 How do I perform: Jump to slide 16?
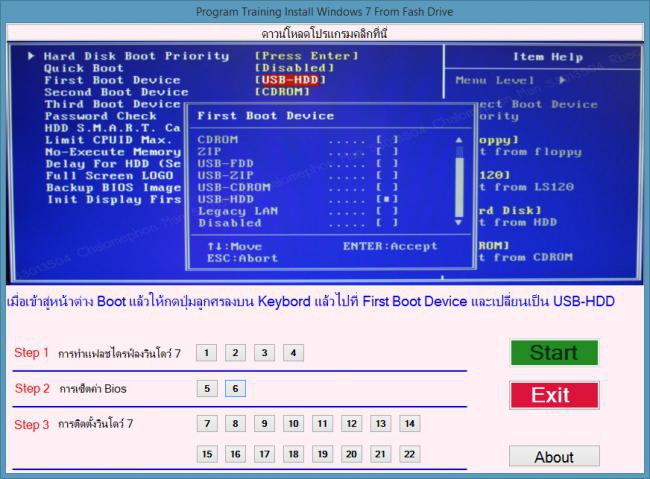(235, 454)
